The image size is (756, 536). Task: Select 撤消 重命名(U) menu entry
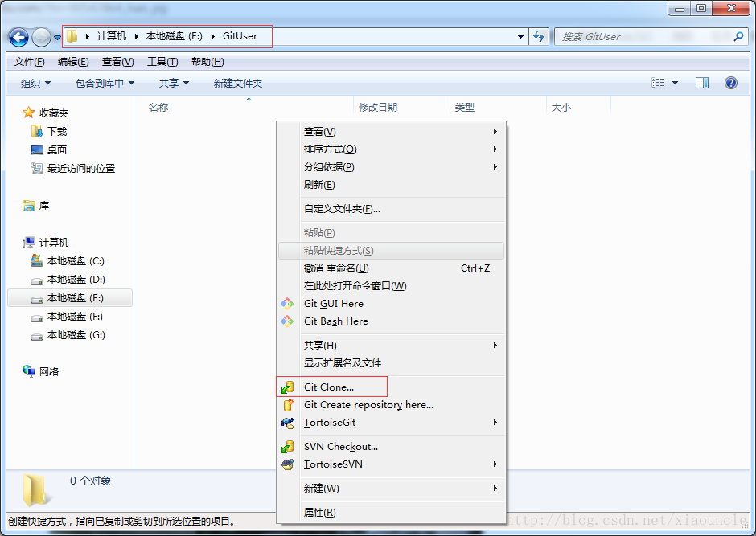tap(391, 268)
